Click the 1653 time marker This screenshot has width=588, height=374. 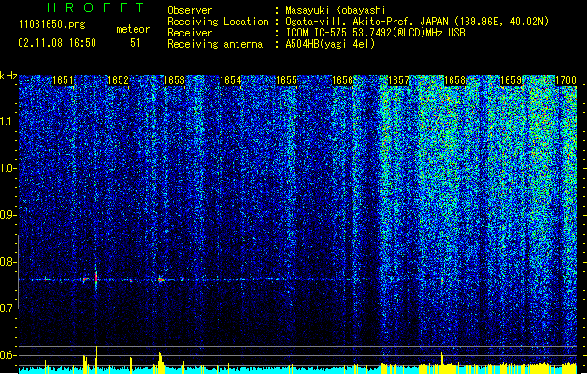click(x=175, y=80)
